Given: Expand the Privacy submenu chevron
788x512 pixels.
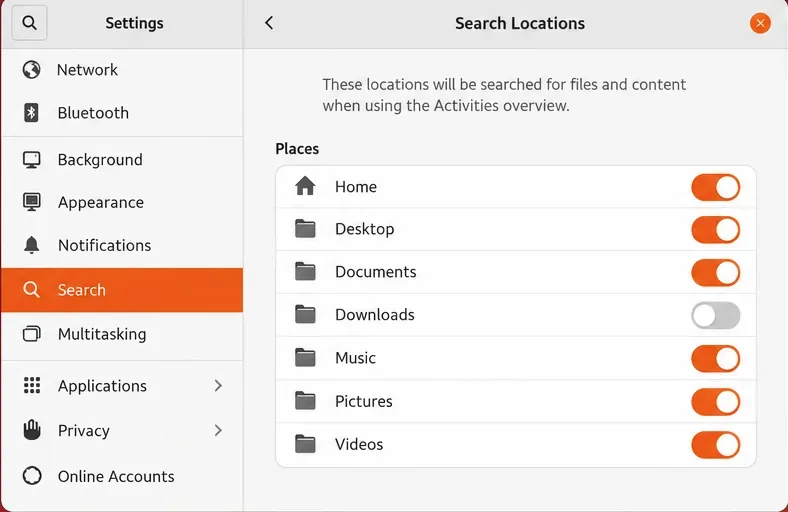Looking at the screenshot, I should 218,430.
